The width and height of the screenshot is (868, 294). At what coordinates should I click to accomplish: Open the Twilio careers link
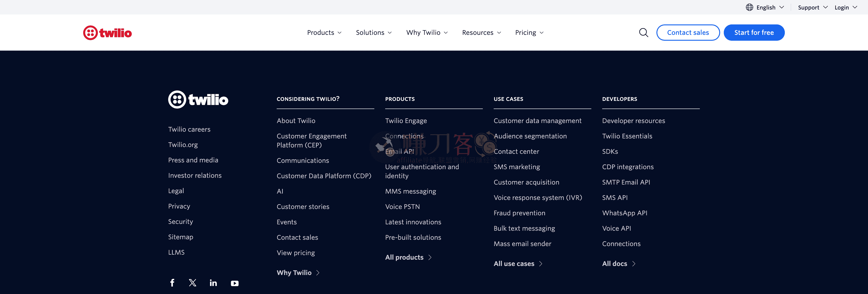click(189, 129)
